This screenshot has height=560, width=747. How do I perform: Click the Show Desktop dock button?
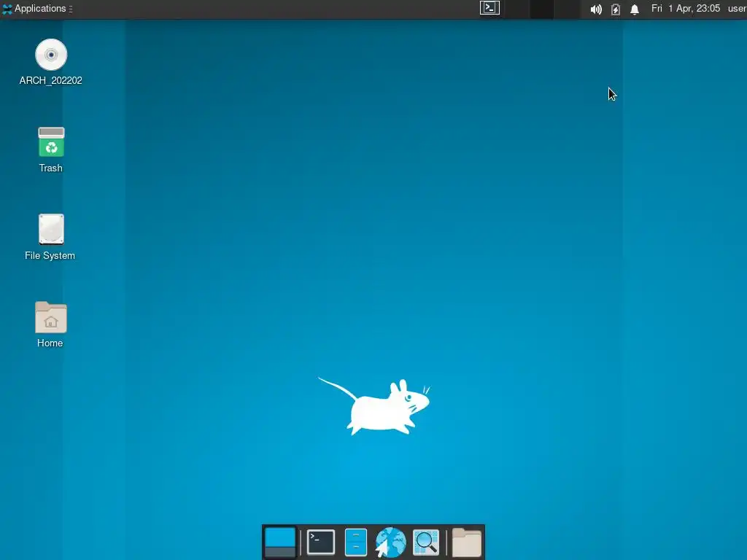coord(280,542)
